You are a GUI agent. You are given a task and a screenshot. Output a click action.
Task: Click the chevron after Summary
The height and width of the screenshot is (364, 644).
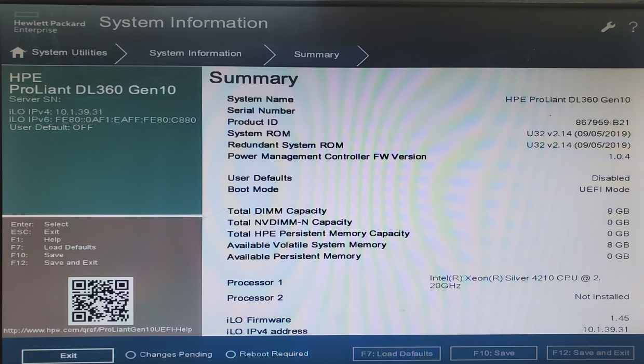pyautogui.click(x=363, y=54)
